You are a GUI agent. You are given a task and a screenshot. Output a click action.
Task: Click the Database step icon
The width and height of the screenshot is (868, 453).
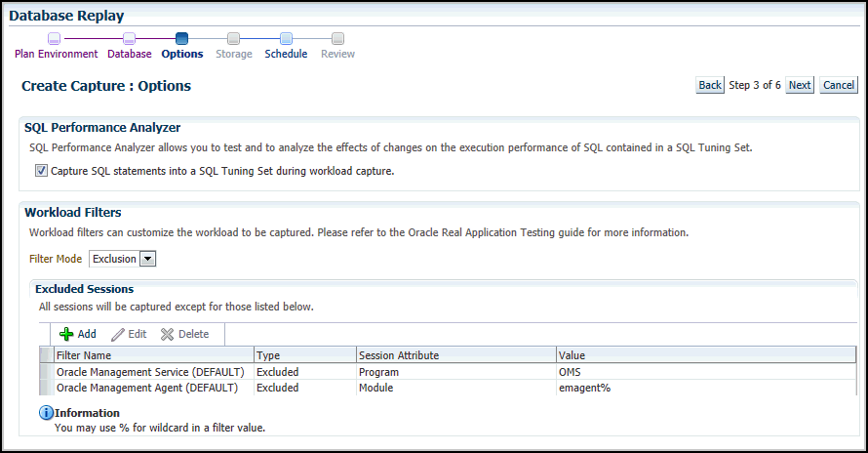129,39
